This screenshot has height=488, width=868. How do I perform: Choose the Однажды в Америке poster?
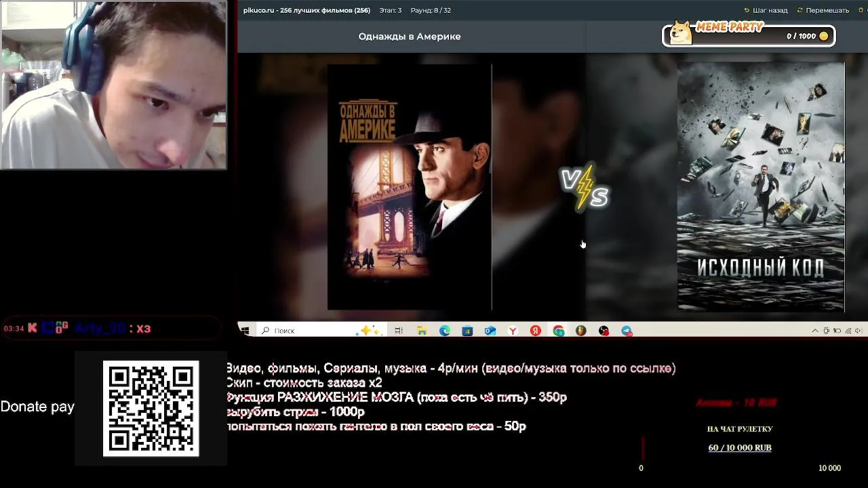pyautogui.click(x=410, y=187)
